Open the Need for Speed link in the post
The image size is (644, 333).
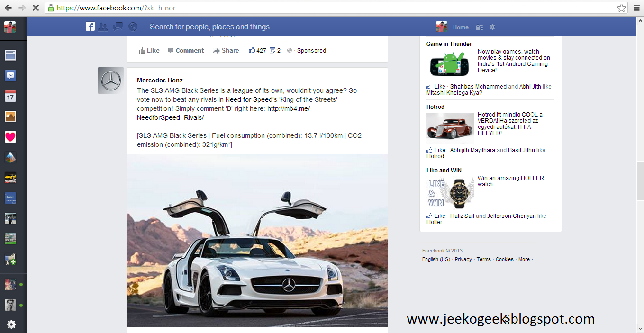[249, 99]
